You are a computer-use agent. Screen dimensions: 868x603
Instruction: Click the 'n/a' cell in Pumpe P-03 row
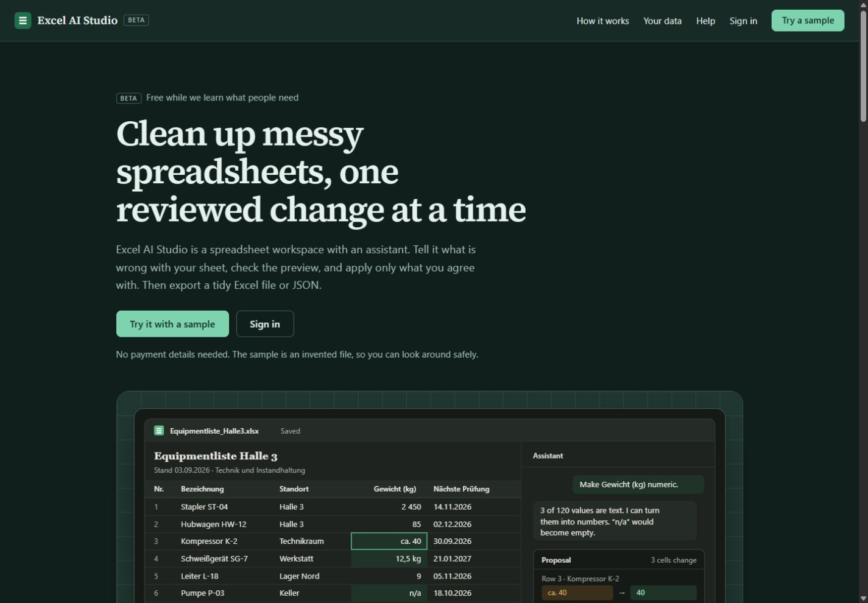[389, 593]
